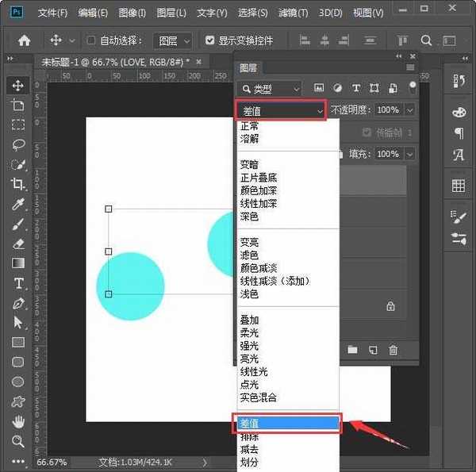Enable the 自动选择 checkbox
This screenshot has height=472, width=476.
coord(91,40)
